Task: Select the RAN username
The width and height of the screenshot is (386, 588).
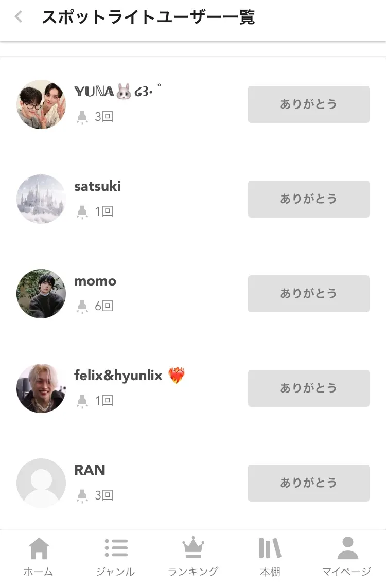Action: click(90, 470)
